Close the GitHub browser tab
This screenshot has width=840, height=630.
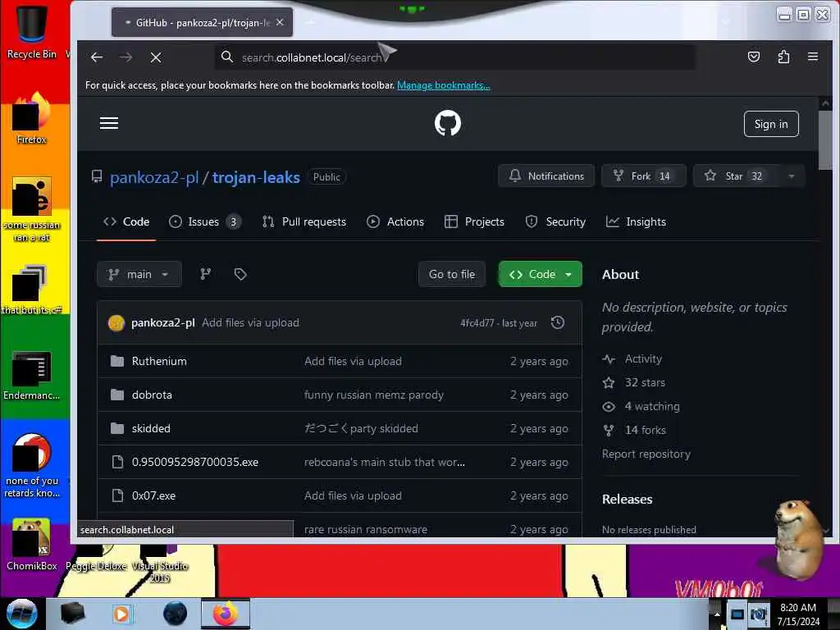[x=280, y=22]
